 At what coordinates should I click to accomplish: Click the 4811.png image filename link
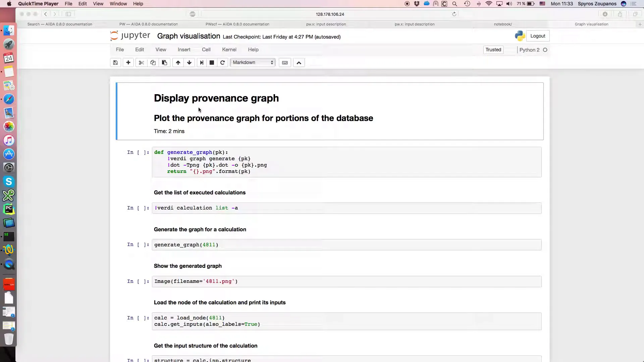point(219,281)
